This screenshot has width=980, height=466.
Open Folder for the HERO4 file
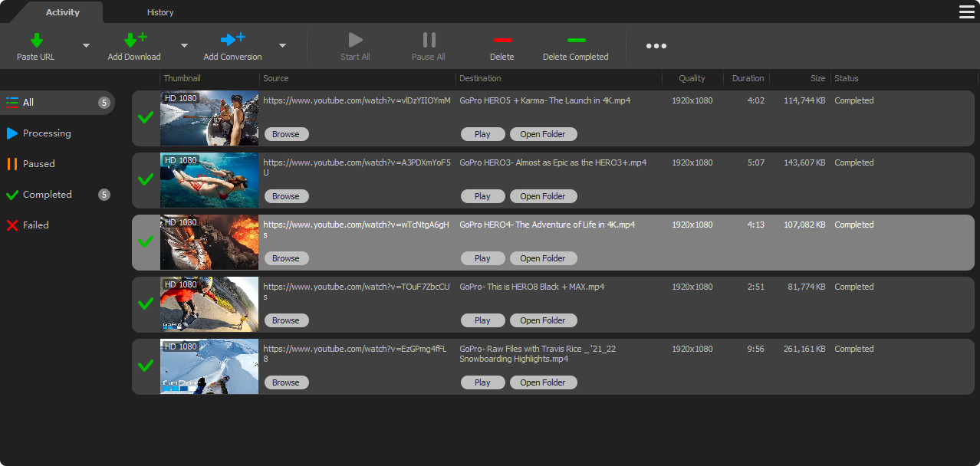tap(543, 258)
